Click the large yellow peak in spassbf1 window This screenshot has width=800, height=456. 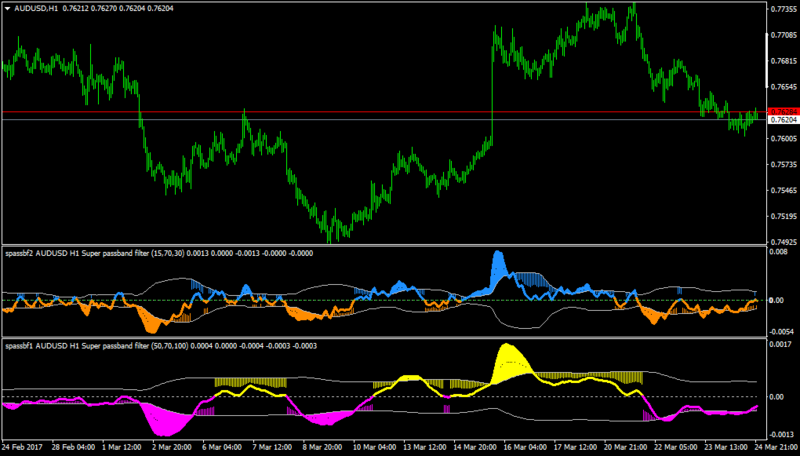click(509, 361)
